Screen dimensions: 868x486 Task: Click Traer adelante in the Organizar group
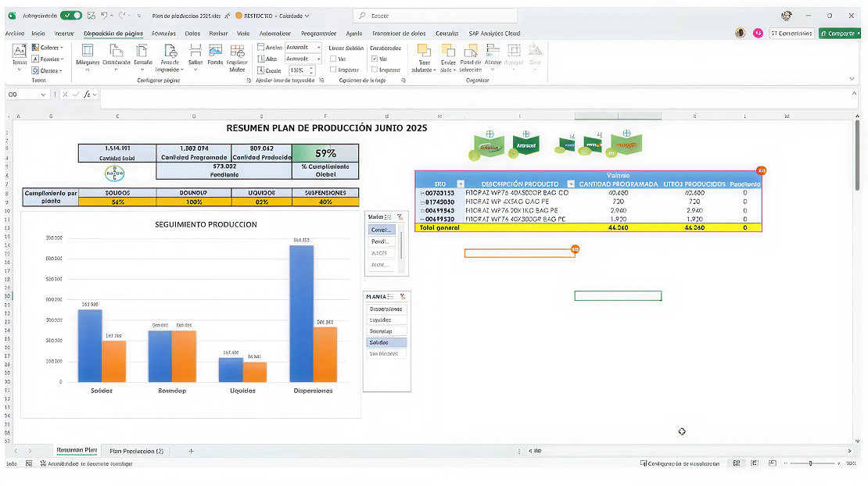pyautogui.click(x=424, y=58)
